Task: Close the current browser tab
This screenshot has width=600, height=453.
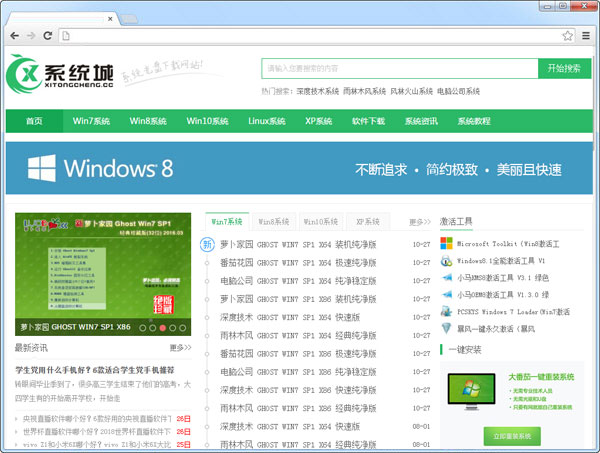Action: click(110, 18)
